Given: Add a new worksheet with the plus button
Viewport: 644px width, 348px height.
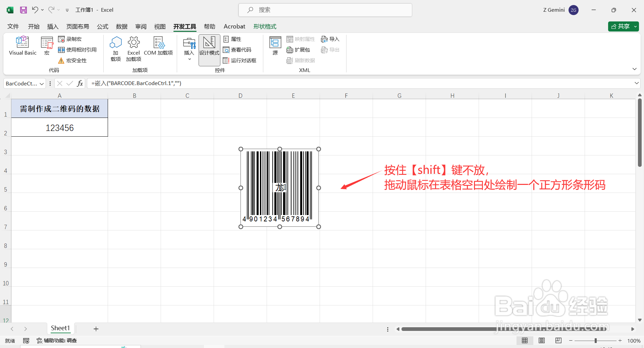Looking at the screenshot, I should 96,329.
